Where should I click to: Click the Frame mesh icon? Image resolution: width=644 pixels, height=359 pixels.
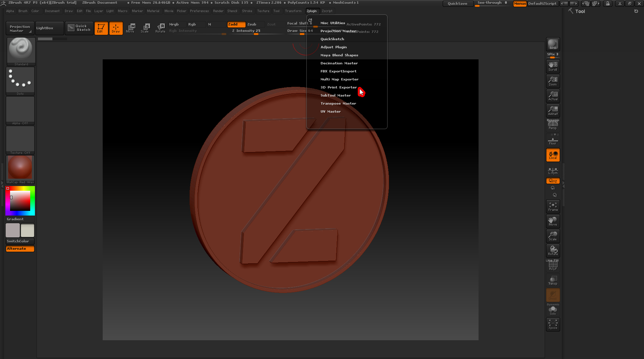click(x=553, y=206)
